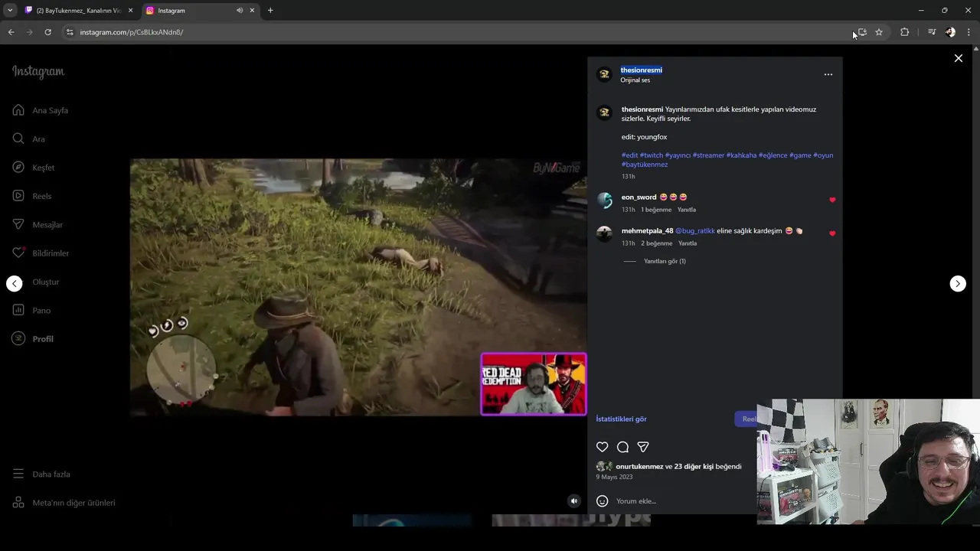Image resolution: width=980 pixels, height=551 pixels.
Task: Open the Reels sidebar icon
Action: click(x=18, y=196)
